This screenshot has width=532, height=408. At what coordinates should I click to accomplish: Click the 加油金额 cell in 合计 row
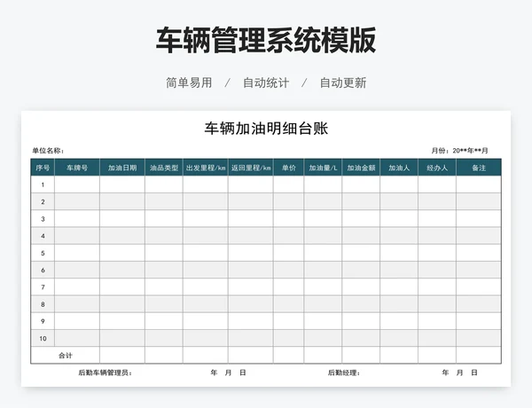point(361,356)
